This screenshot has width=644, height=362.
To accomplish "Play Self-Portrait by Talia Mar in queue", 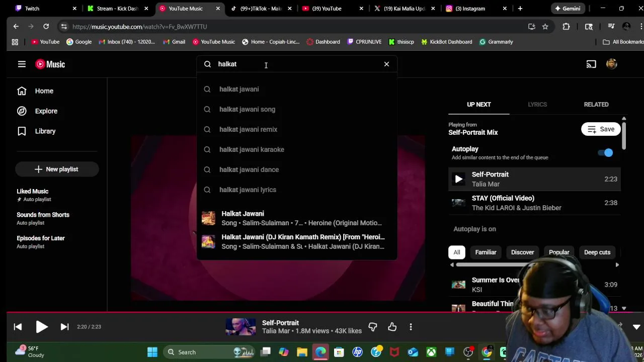I will point(534,179).
